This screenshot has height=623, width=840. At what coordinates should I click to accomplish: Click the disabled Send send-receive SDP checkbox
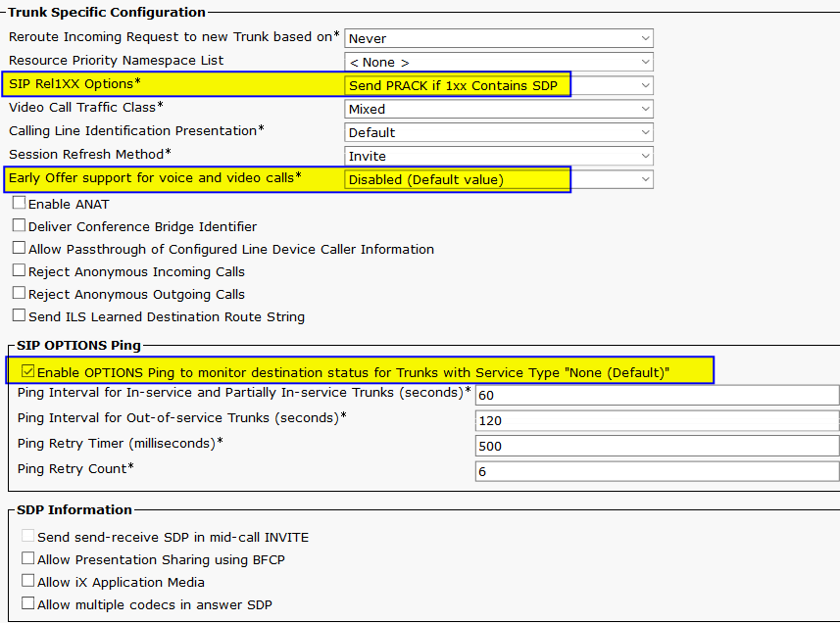click(27, 536)
